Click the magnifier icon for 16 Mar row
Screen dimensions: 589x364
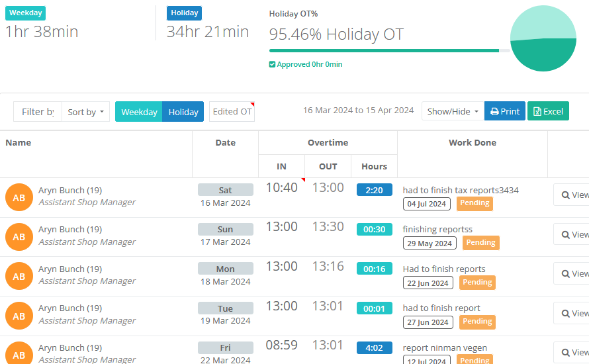point(566,195)
